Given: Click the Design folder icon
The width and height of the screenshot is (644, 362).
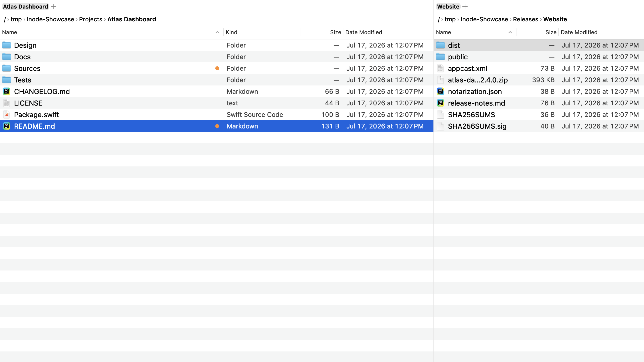Looking at the screenshot, I should [7, 45].
